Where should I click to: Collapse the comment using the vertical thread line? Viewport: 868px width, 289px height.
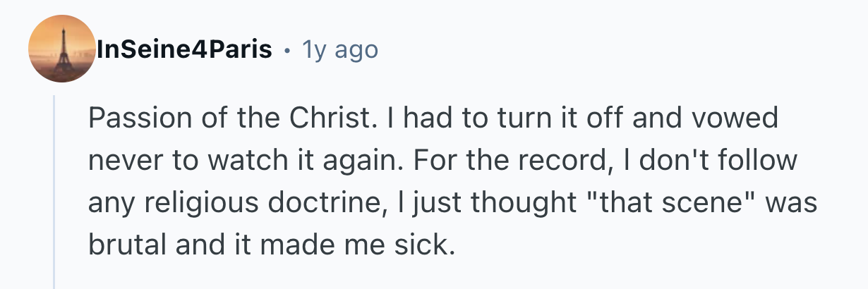tap(54, 190)
